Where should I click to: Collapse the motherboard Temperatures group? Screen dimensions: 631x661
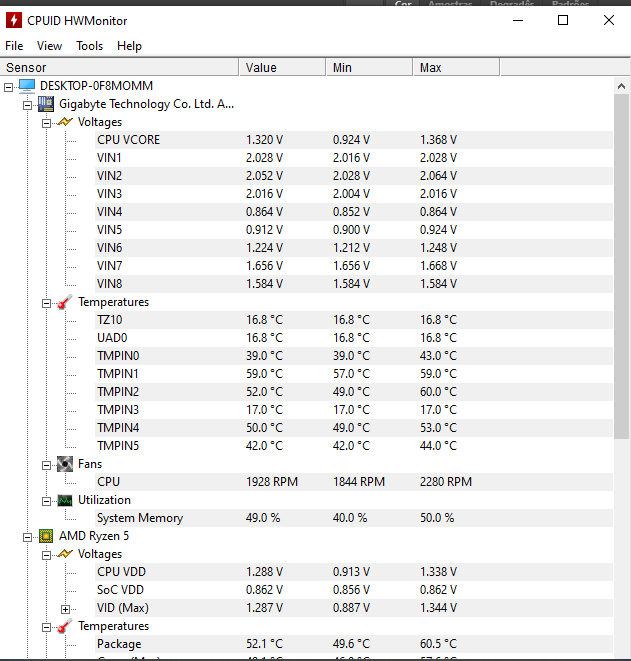(x=46, y=304)
